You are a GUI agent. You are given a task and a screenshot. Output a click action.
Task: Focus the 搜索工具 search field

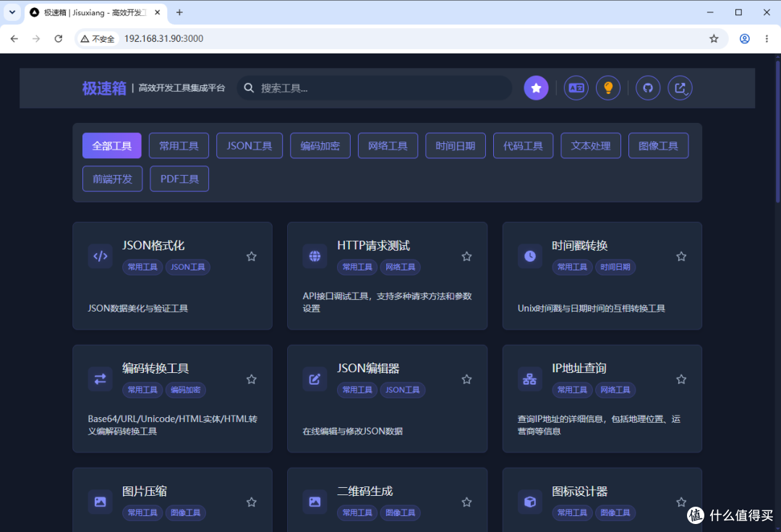click(x=375, y=88)
